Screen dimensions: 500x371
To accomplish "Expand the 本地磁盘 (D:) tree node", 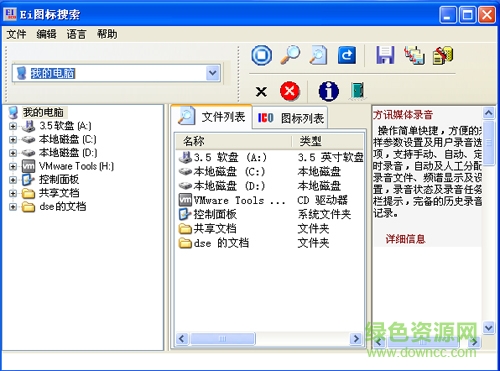I will (13, 153).
